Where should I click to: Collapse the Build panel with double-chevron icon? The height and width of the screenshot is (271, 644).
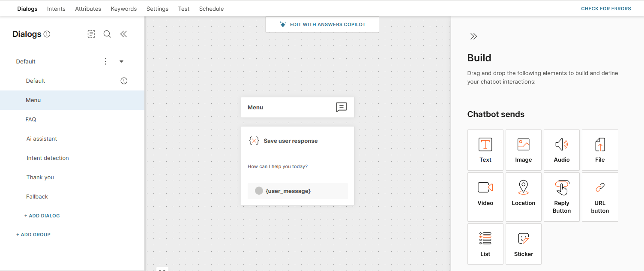click(x=473, y=36)
